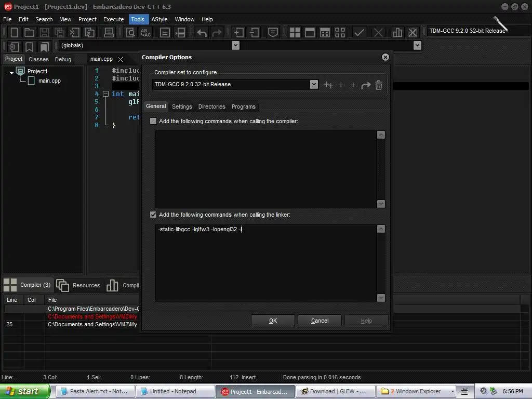Click the trash icon to delete compiler set
532x399 pixels.
[x=379, y=85]
